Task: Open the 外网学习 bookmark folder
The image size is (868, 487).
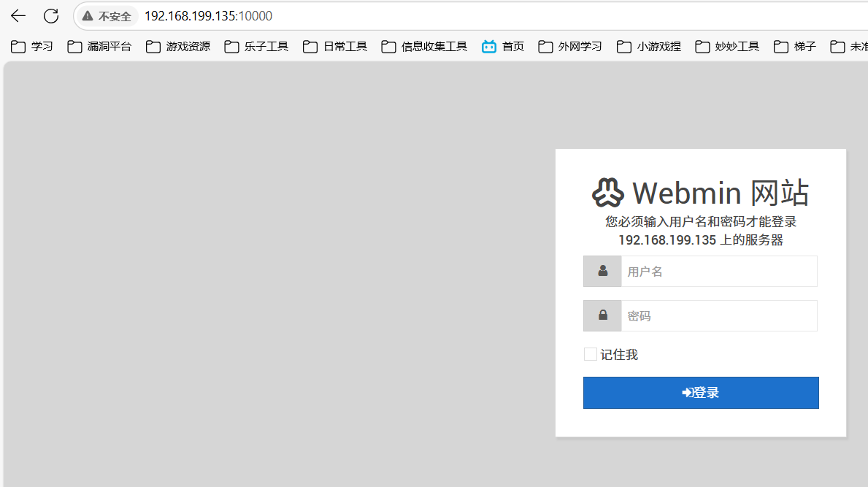Action: (x=569, y=47)
